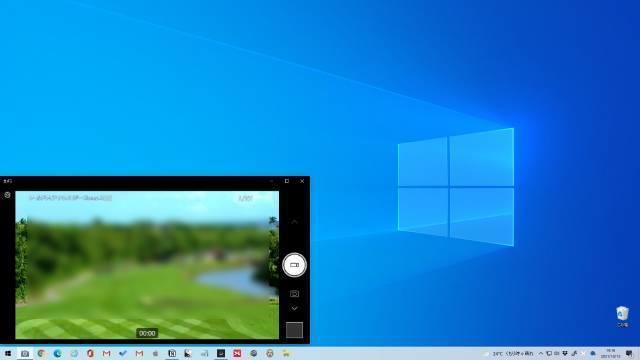This screenshot has height=360, width=640.
Task: Start video recording with round shutter button
Action: point(294,265)
